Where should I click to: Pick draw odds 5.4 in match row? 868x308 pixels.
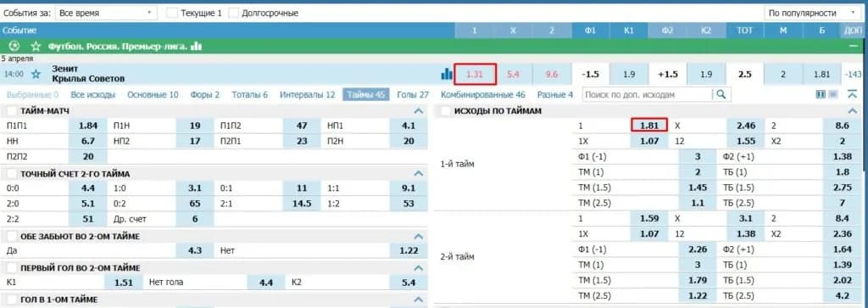(513, 74)
